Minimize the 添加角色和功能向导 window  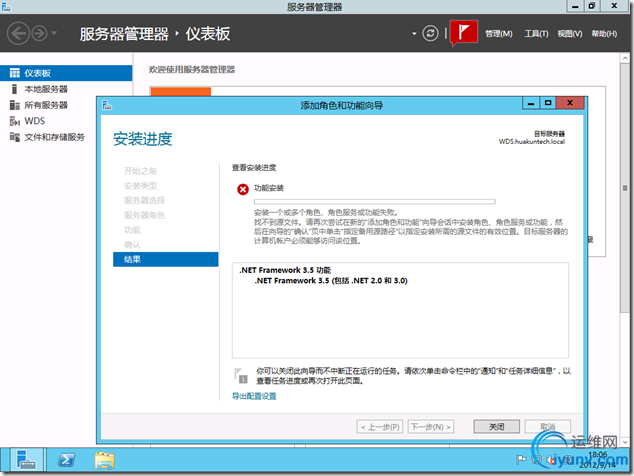531,103
